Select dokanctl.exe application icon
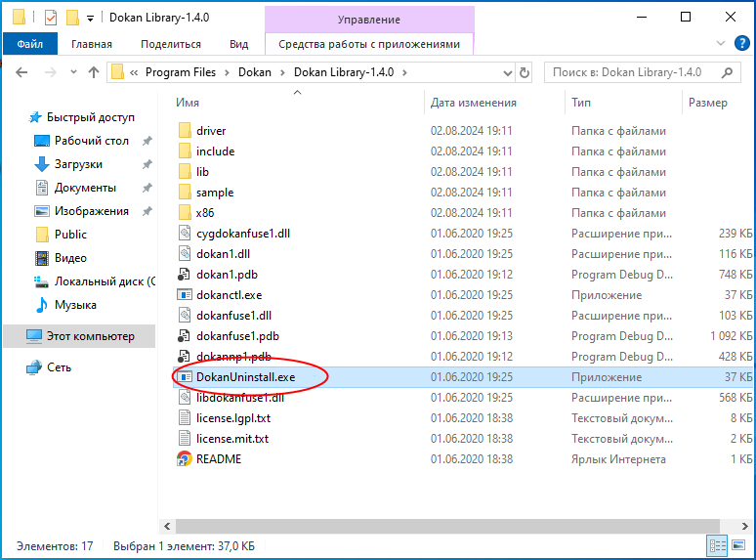 pyautogui.click(x=185, y=295)
